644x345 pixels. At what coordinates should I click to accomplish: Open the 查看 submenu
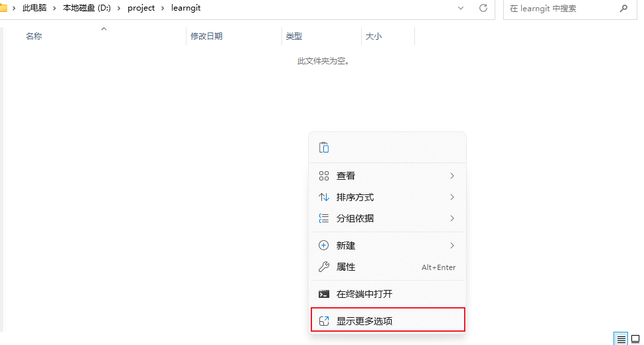coord(387,176)
